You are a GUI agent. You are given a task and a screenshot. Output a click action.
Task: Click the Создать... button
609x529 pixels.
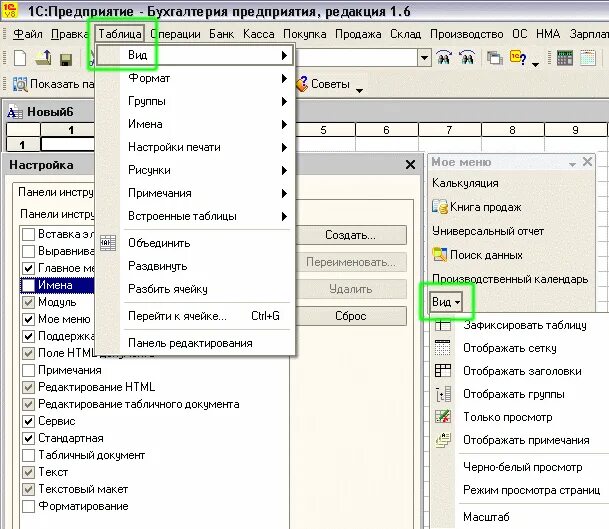tap(351, 235)
